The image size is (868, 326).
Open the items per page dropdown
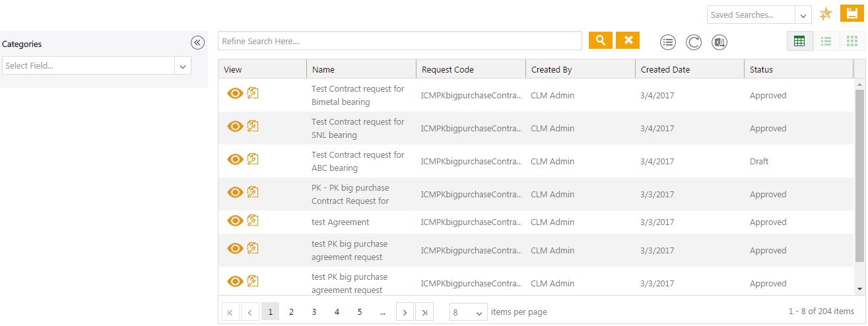coord(469,312)
